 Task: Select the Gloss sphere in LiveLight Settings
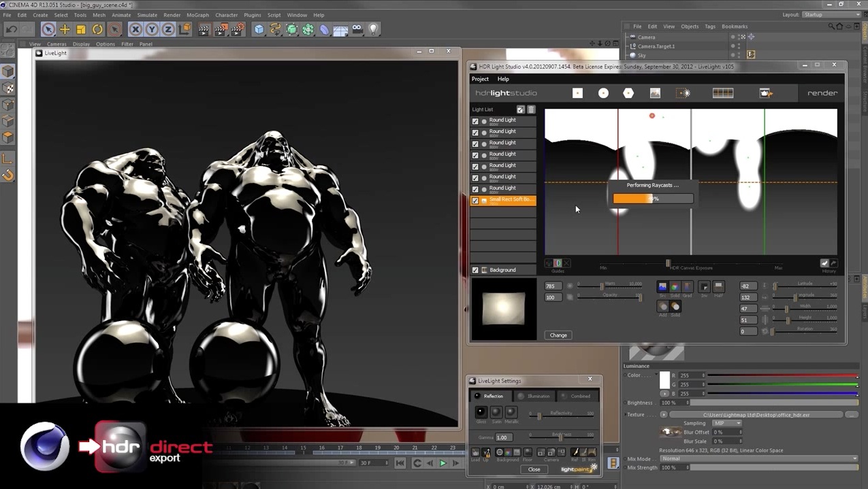tap(481, 414)
